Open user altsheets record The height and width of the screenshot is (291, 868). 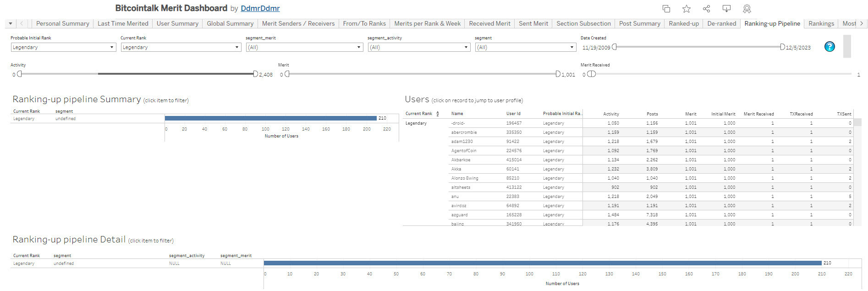click(651, 187)
